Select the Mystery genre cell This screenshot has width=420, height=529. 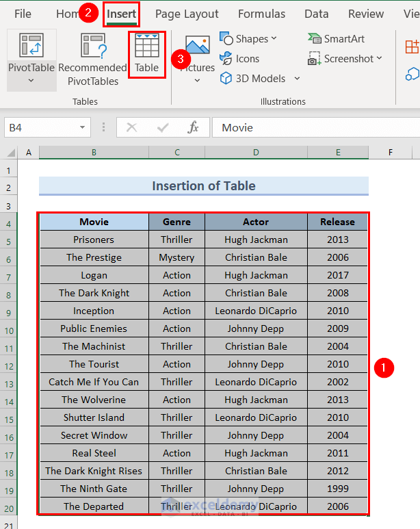176,257
